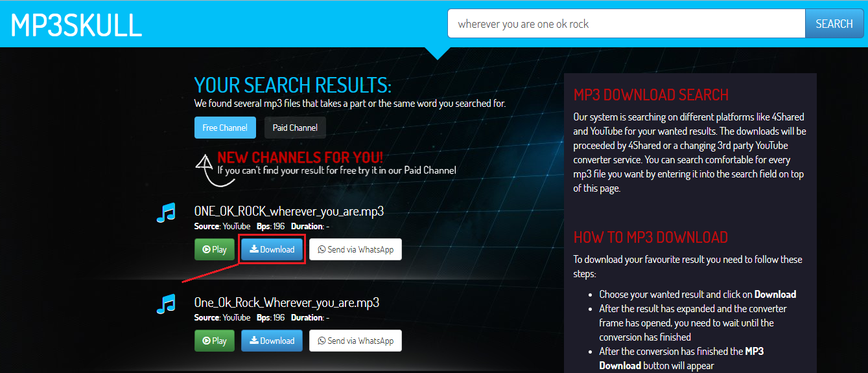This screenshot has width=868, height=373.
Task: Switch to the Paid Channel tab
Action: 295,128
